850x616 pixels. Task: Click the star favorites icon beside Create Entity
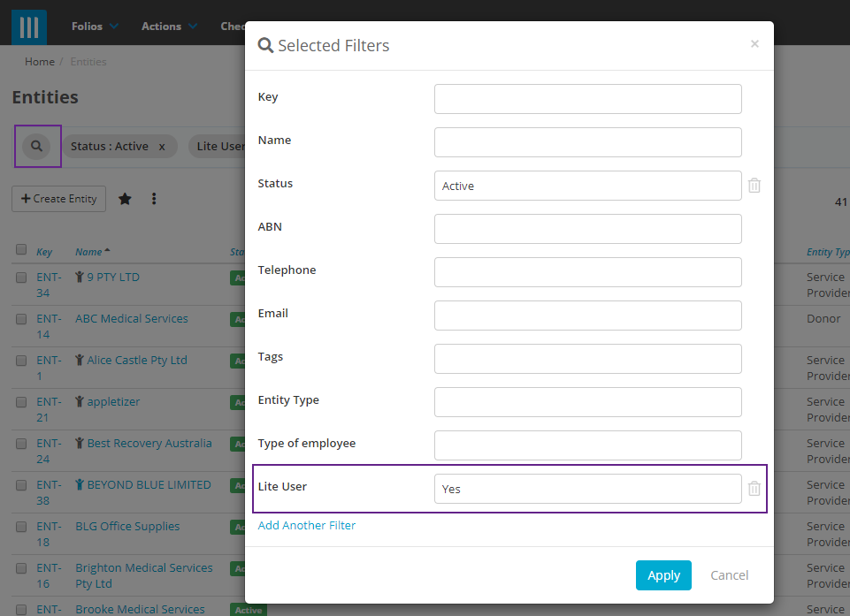pos(125,199)
